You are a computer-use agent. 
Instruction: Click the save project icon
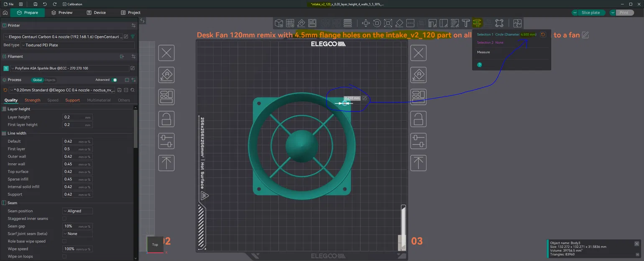pyautogui.click(x=36, y=4)
